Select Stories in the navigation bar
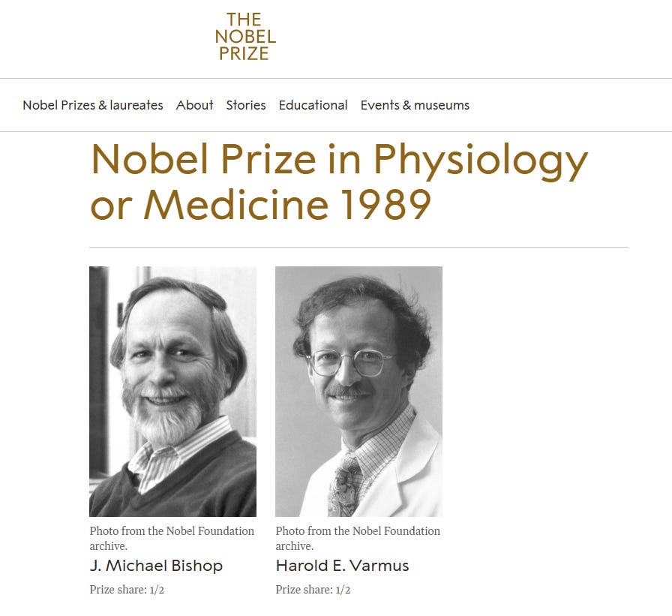 tap(246, 105)
